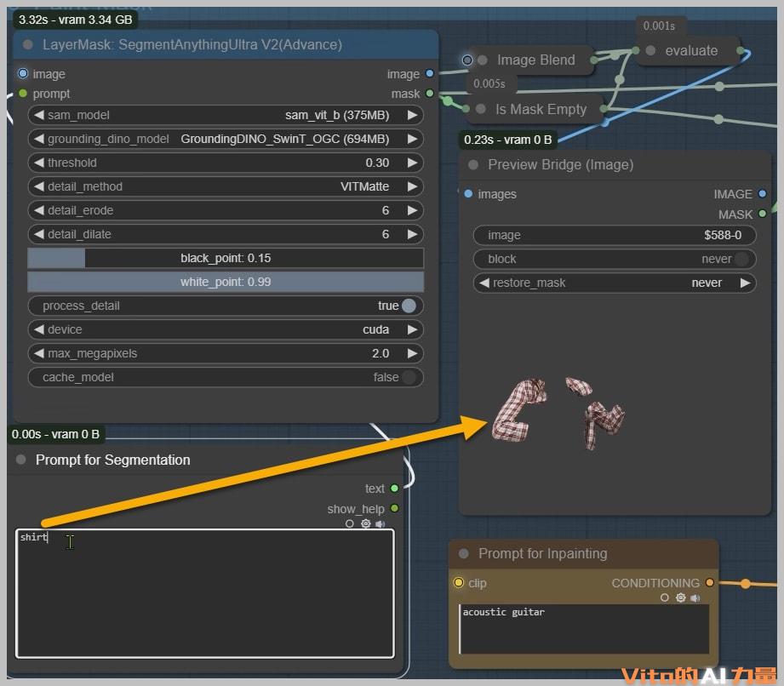Click the speaker icon in Prompt for Inpainting
The width and height of the screenshot is (784, 686).
pyautogui.click(x=695, y=598)
